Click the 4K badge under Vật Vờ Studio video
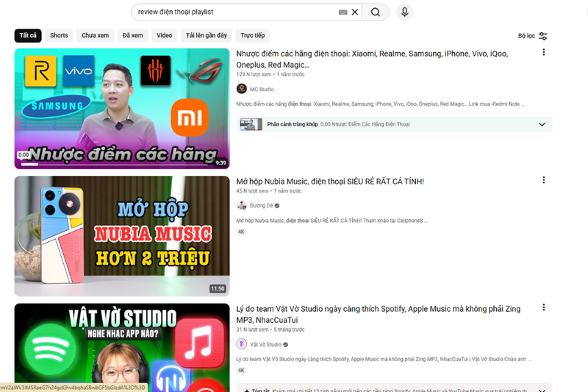The height and width of the screenshot is (392, 588). click(241, 371)
